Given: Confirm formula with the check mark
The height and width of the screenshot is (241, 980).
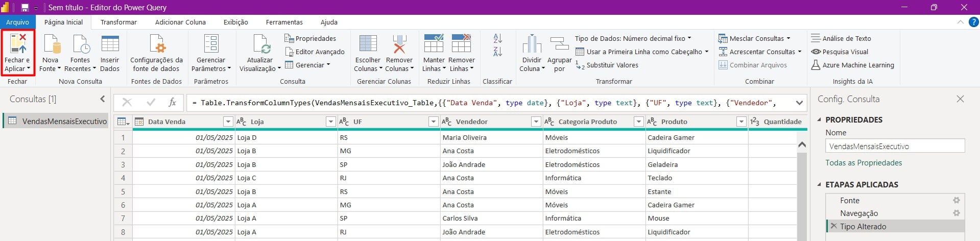Looking at the screenshot, I should [x=151, y=103].
